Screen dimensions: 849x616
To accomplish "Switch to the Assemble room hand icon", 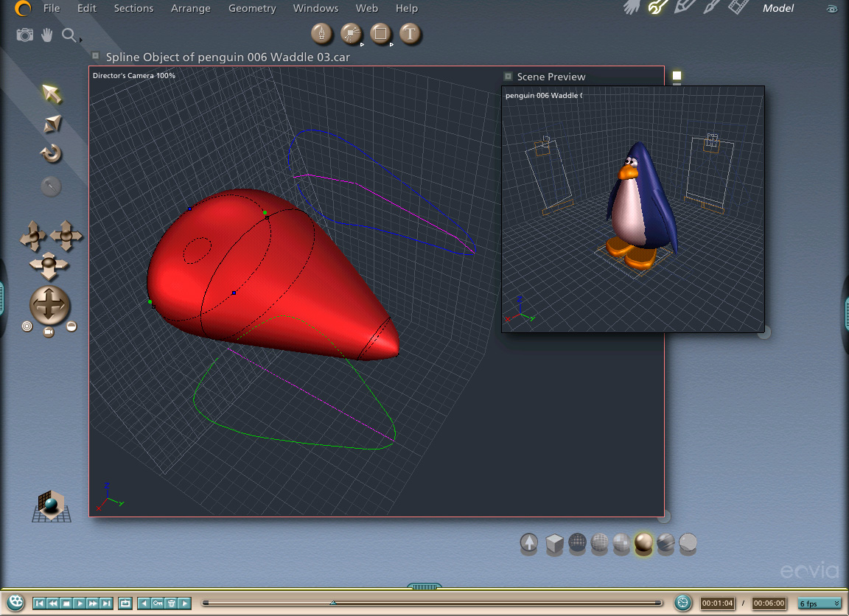I will [632, 8].
